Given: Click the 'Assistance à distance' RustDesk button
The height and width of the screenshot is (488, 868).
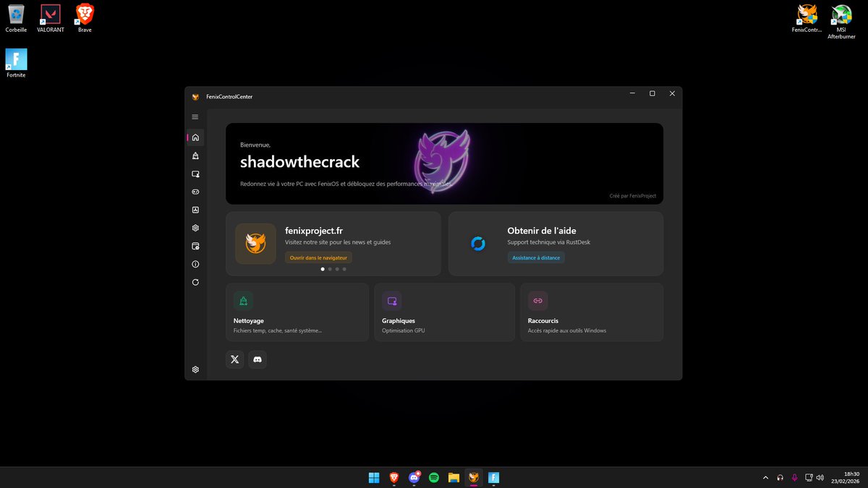Looking at the screenshot, I should click(x=535, y=257).
